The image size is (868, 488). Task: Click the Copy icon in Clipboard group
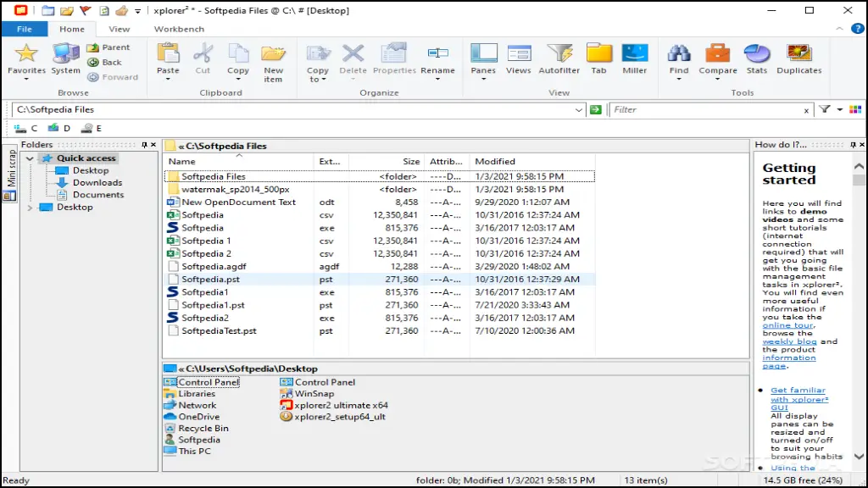238,54
